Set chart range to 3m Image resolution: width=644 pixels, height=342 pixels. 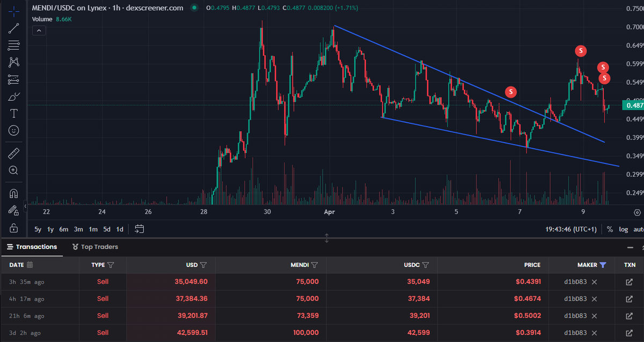(78, 229)
